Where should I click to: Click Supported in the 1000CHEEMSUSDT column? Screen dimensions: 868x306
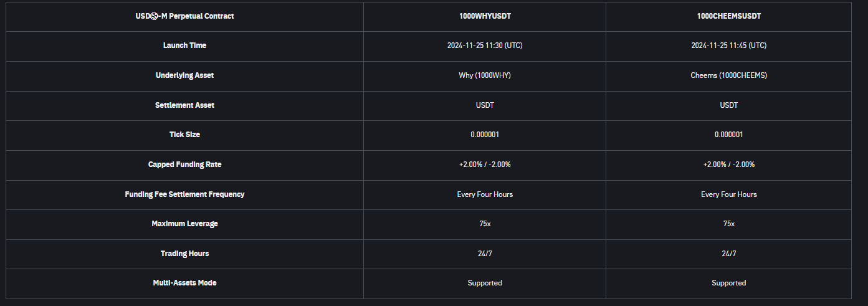(x=728, y=283)
